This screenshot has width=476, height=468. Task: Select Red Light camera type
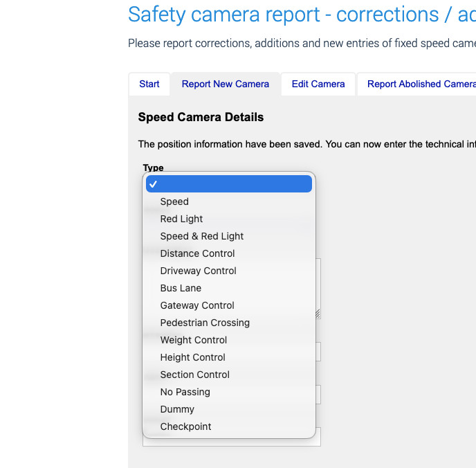point(181,219)
